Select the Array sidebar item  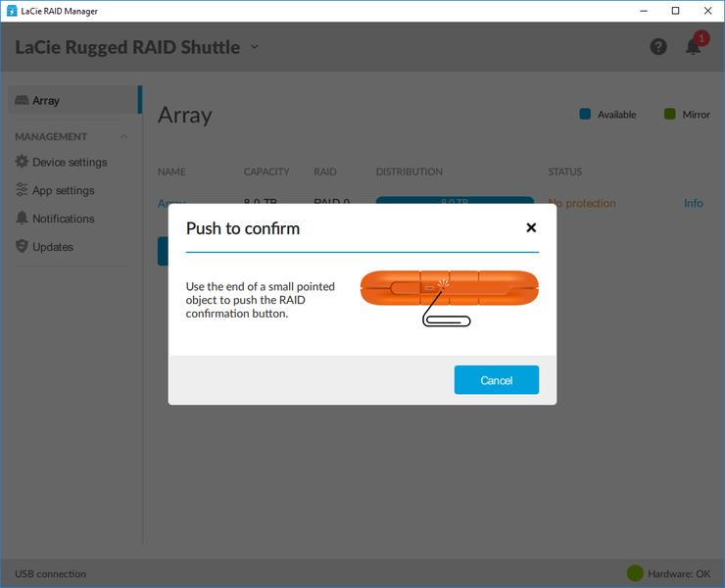point(74,100)
